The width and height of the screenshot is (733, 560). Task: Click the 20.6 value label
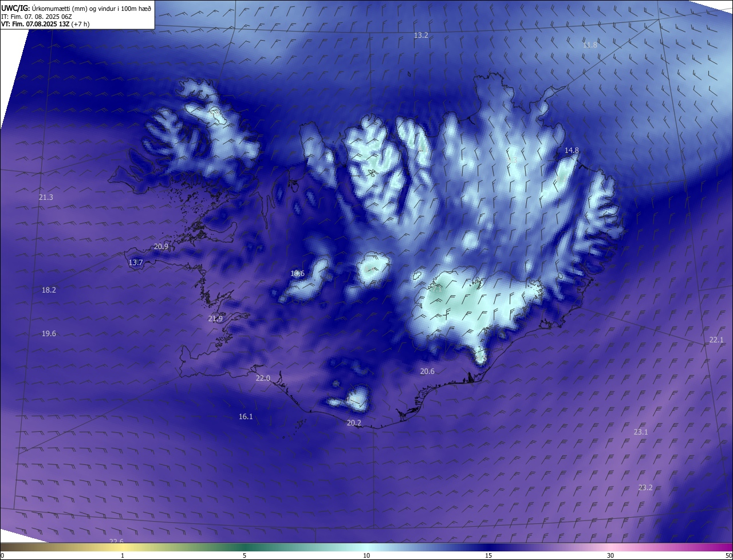(x=427, y=371)
